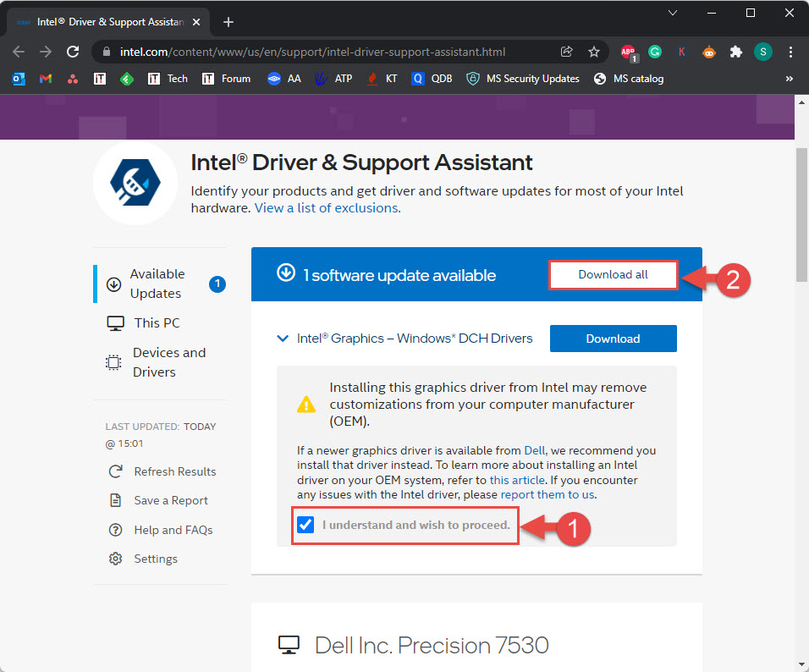Click the page vertical scrollbar thumb

point(801,214)
